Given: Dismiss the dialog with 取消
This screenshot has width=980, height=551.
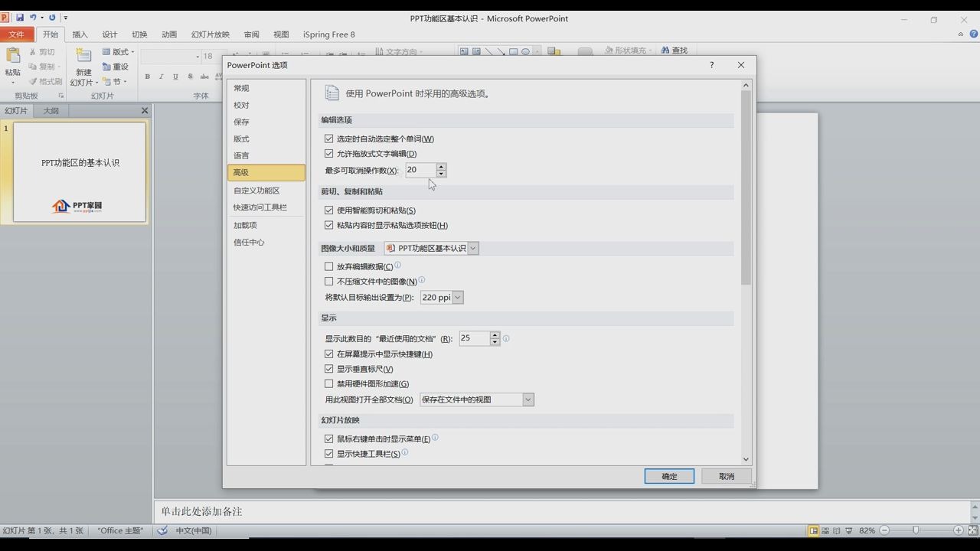Looking at the screenshot, I should (x=724, y=475).
